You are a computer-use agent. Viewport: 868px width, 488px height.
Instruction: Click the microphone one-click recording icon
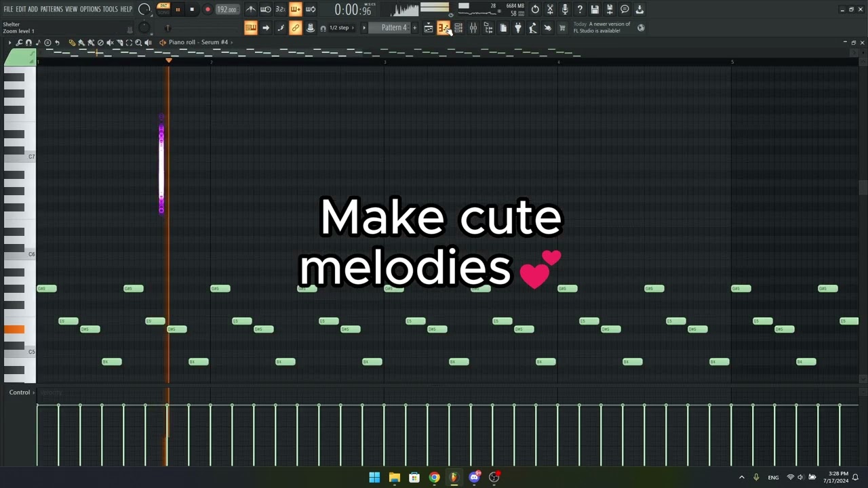tap(565, 9)
